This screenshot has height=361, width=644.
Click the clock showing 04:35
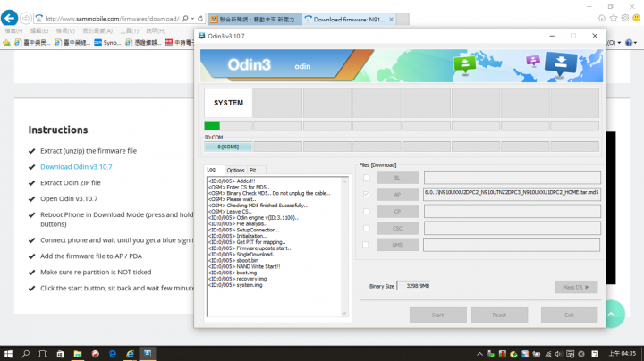coord(623,354)
